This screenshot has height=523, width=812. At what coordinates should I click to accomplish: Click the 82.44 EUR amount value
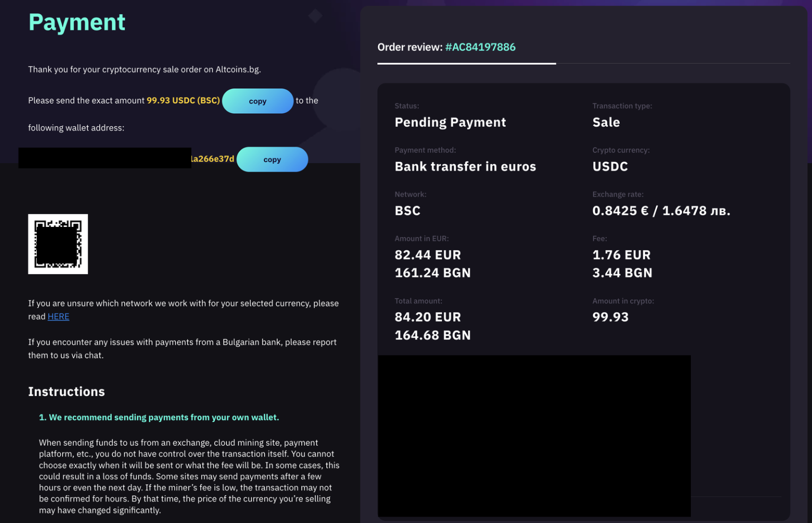(x=428, y=255)
